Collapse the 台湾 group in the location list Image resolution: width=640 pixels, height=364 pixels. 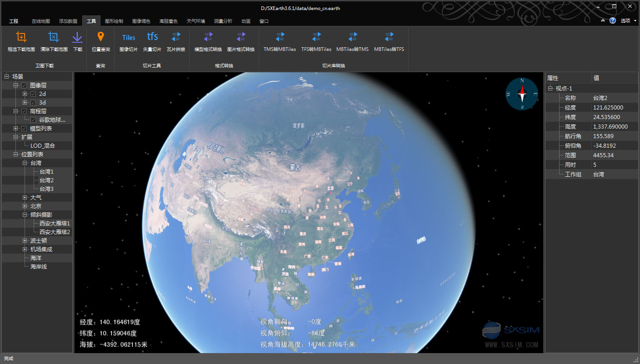coord(25,163)
